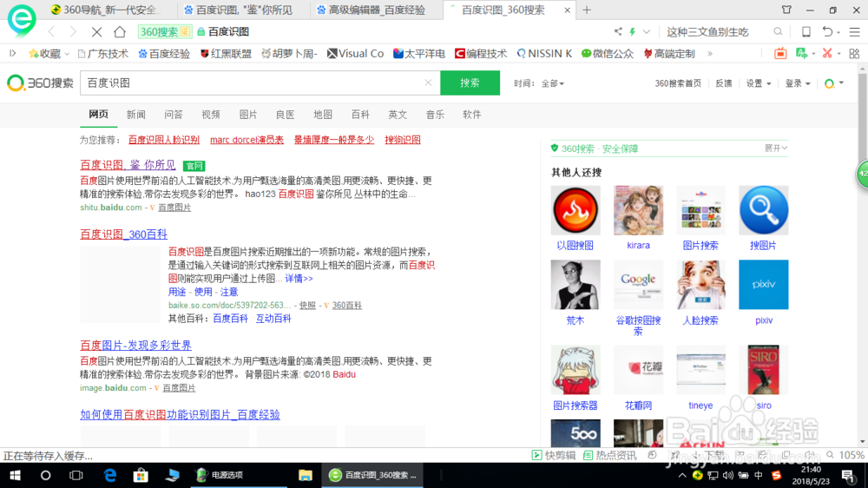Open result 百度图片-发现多彩世界

click(x=135, y=345)
